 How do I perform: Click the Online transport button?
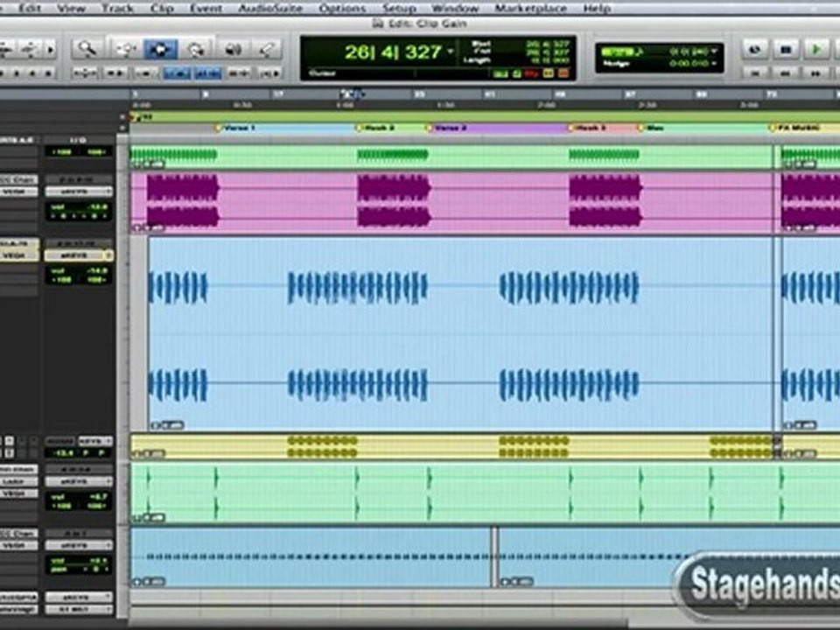(755, 50)
